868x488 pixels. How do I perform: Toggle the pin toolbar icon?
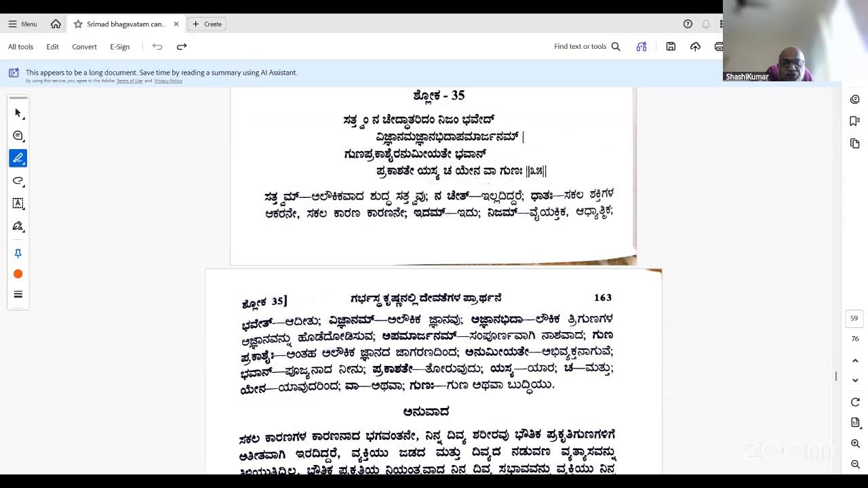click(18, 253)
